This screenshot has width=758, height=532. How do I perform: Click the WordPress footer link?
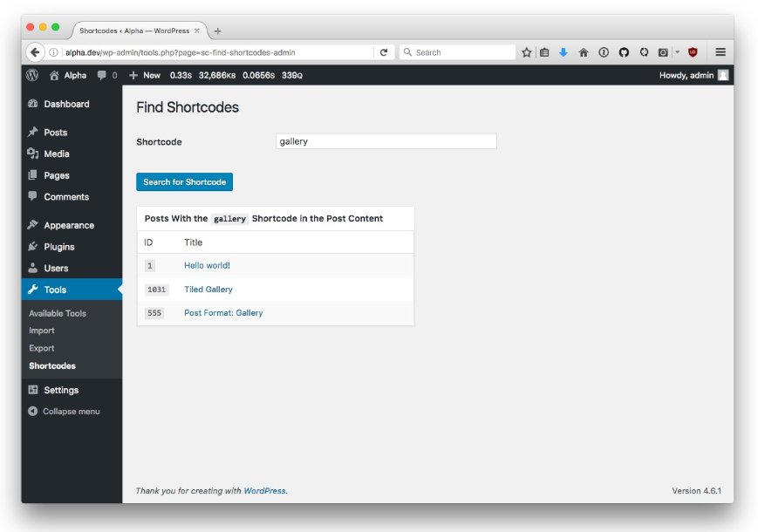pos(265,490)
